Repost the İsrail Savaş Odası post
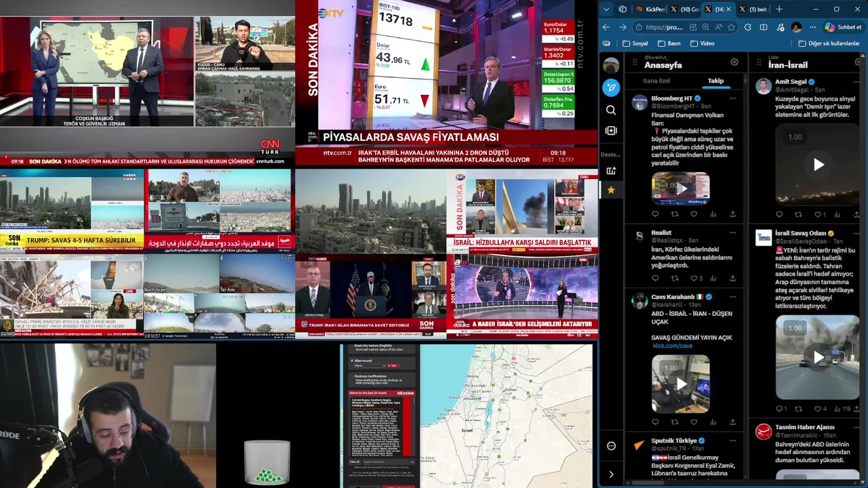The height and width of the screenshot is (488, 868). pos(798,409)
